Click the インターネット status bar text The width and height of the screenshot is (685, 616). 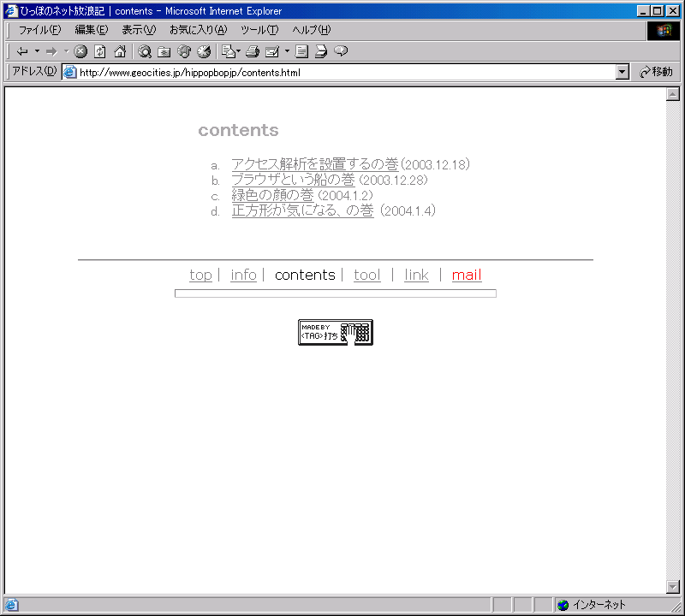coord(599,605)
